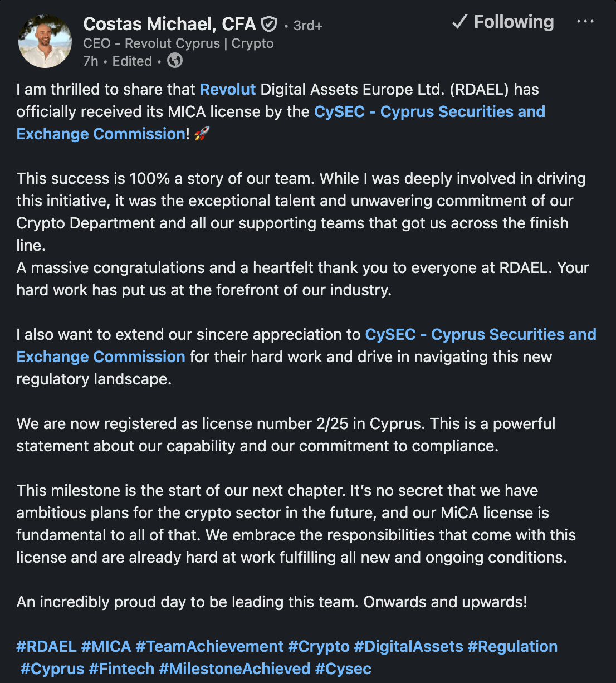Click the #Cysec hashtag
This screenshot has height=683, width=616.
coord(343,669)
